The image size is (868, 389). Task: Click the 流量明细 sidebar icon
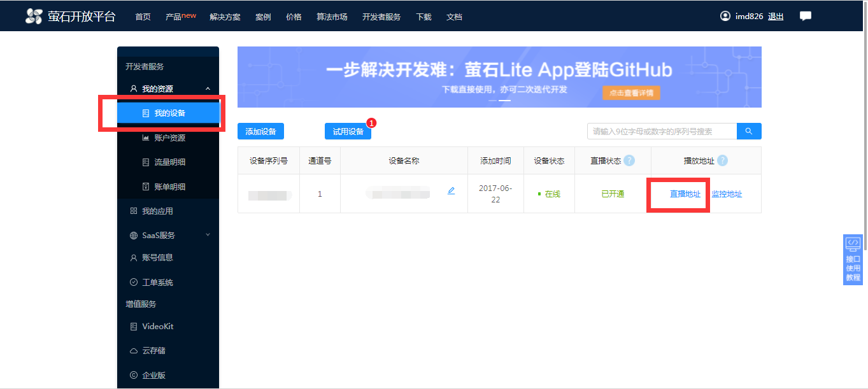[145, 162]
